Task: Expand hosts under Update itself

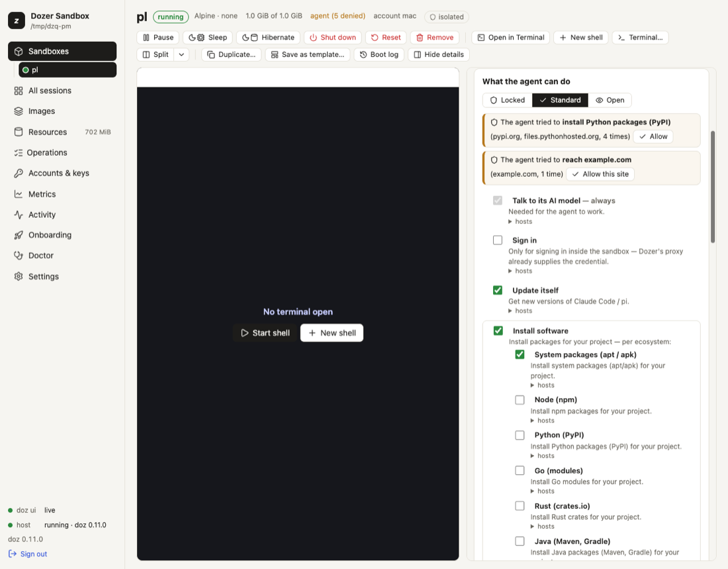Action: [520, 311]
